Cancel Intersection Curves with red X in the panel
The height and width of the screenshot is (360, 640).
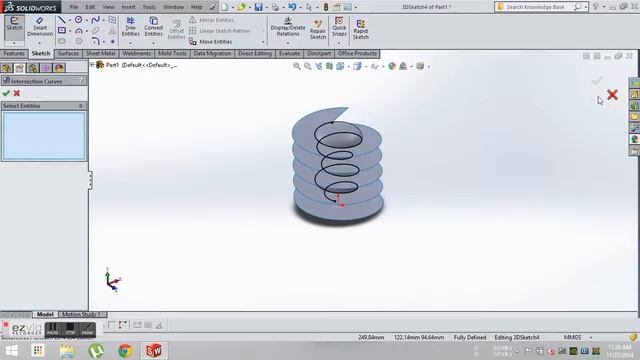click(x=17, y=93)
